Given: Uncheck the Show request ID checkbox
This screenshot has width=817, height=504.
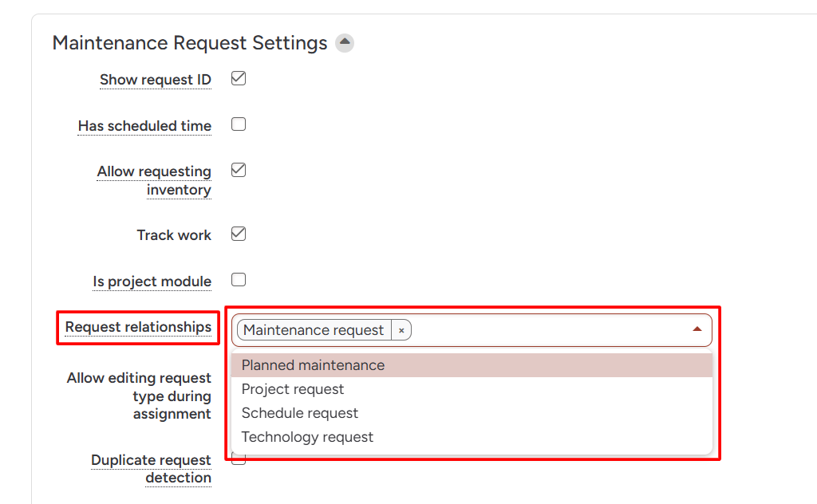Looking at the screenshot, I should pos(239,79).
